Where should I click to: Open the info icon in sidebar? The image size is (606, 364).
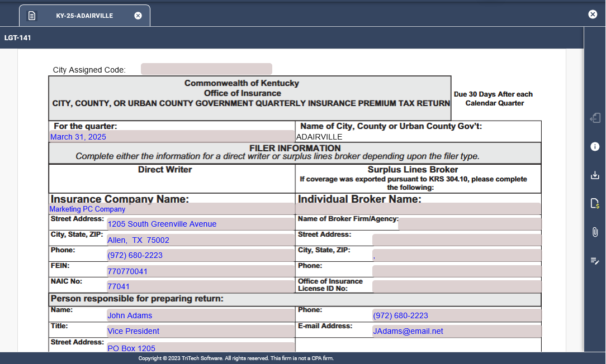click(595, 147)
